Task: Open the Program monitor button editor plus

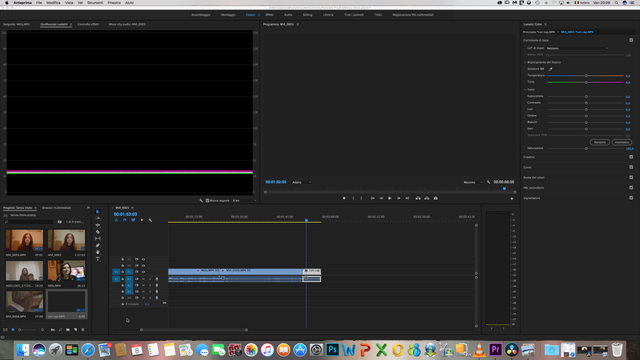Action: (512, 199)
